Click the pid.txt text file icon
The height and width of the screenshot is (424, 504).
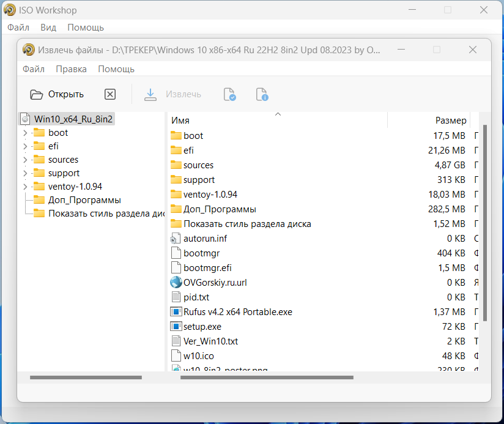pos(176,297)
